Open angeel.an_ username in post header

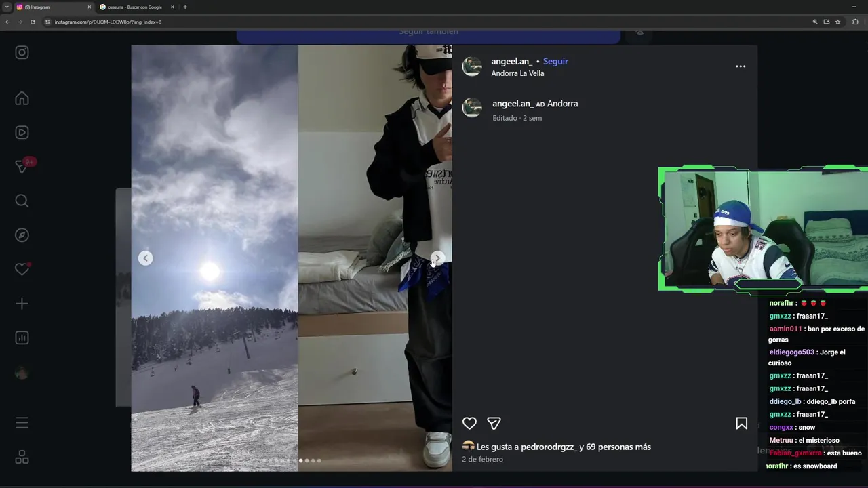click(512, 61)
